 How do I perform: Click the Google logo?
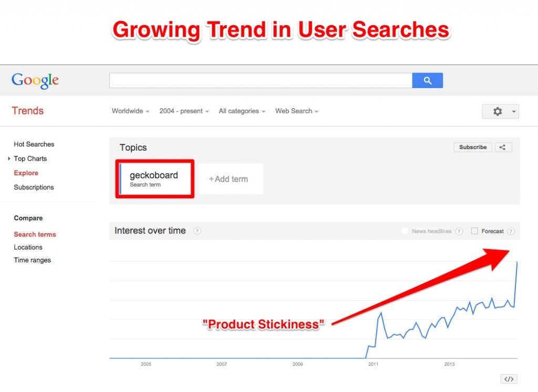[x=34, y=80]
